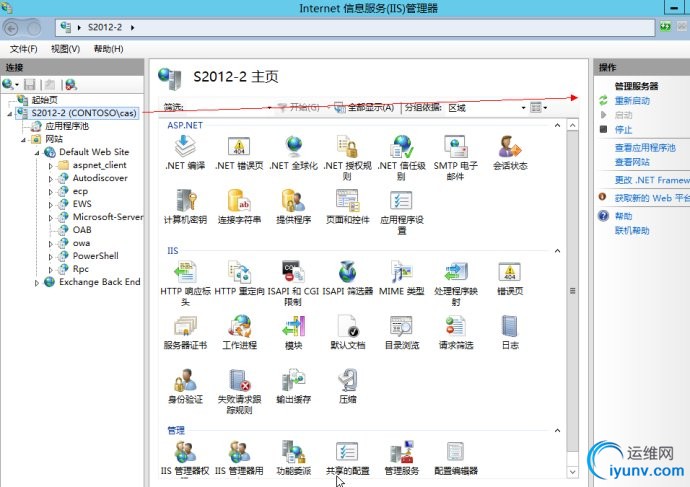690x487 pixels.
Task: Click 查看应用程序池 link
Action: [x=645, y=148]
